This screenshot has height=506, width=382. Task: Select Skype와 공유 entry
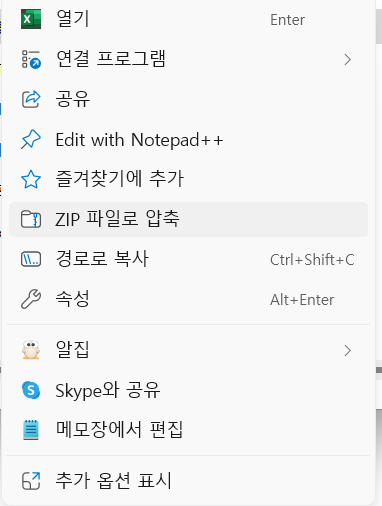coord(188,390)
